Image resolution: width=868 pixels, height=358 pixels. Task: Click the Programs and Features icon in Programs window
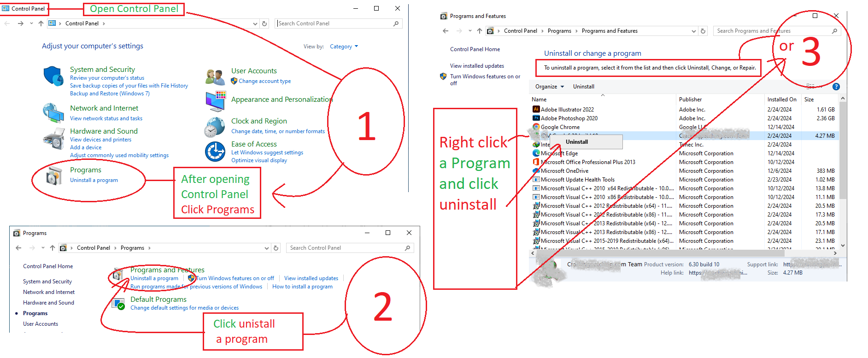tap(117, 275)
